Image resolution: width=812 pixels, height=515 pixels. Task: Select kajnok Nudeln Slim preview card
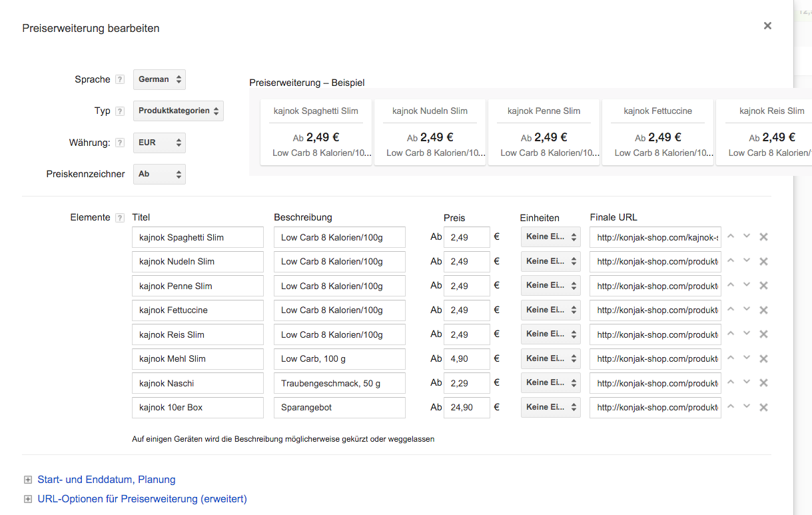click(430, 133)
